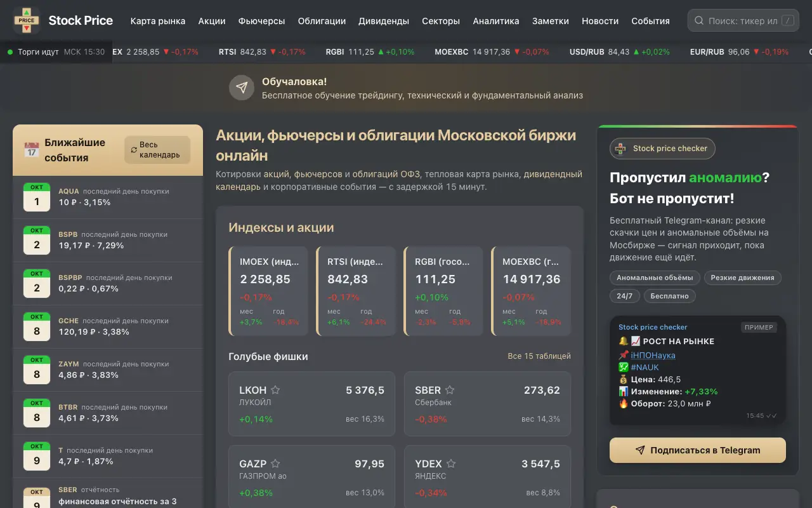Image resolution: width=812 pixels, height=508 pixels.
Task: Go to the Облигации section
Action: [322, 21]
